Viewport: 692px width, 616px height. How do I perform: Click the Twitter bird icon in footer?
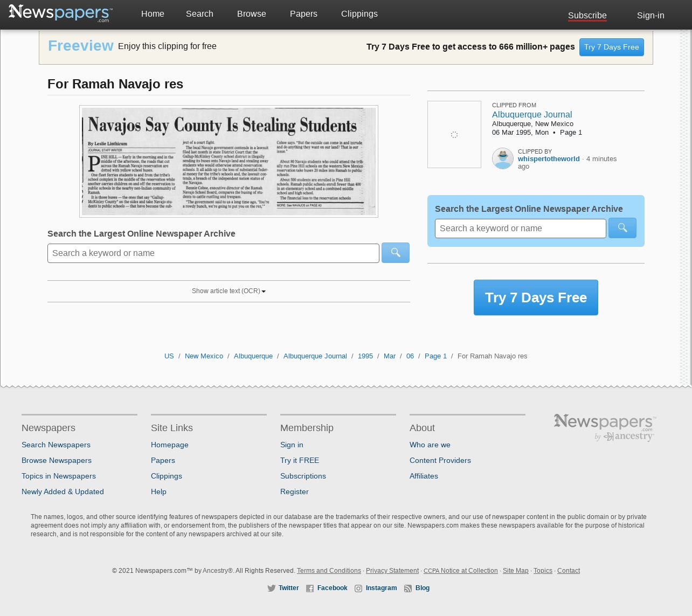tap(272, 589)
